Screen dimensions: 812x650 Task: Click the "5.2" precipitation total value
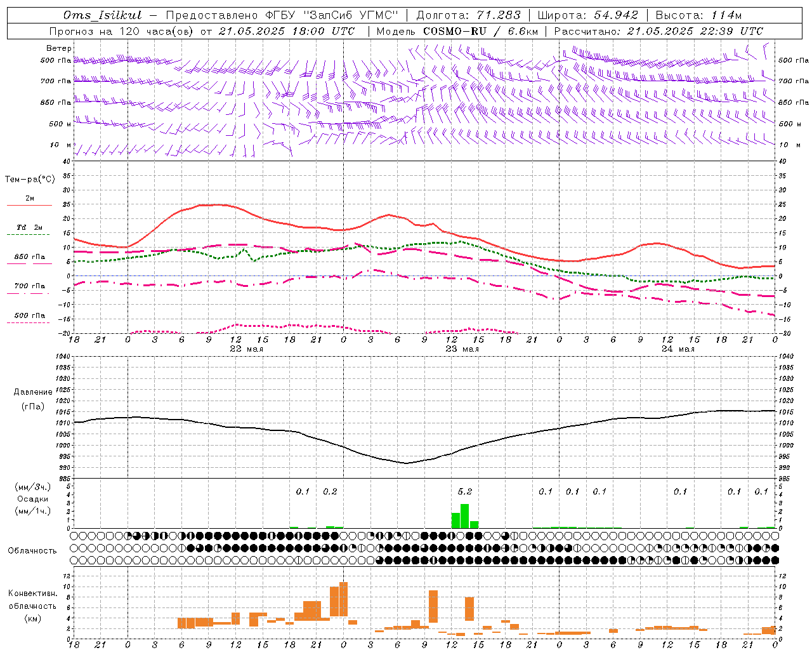tap(464, 491)
